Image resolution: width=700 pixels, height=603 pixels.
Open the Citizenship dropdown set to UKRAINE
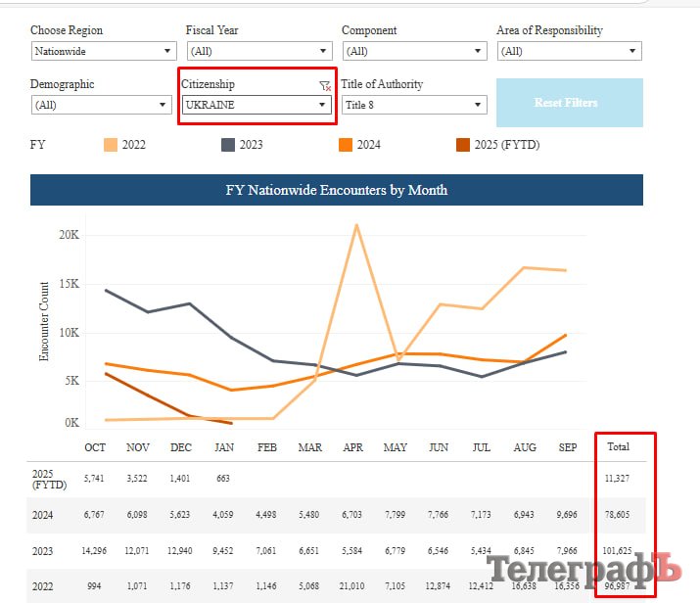[x=257, y=105]
